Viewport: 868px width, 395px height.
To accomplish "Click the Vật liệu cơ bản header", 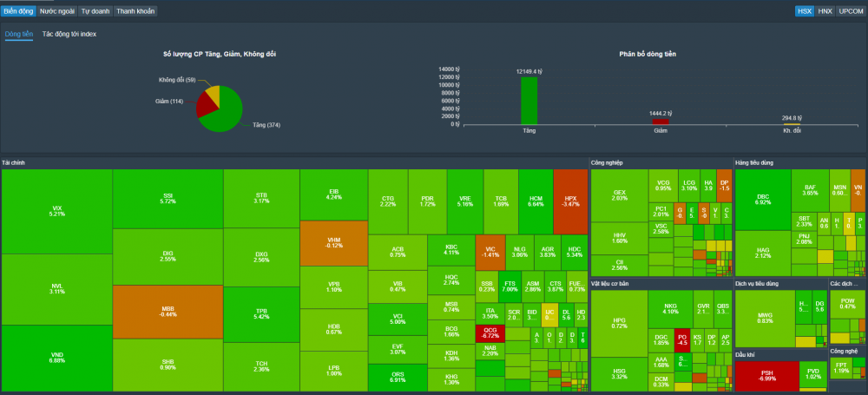I will pyautogui.click(x=612, y=284).
